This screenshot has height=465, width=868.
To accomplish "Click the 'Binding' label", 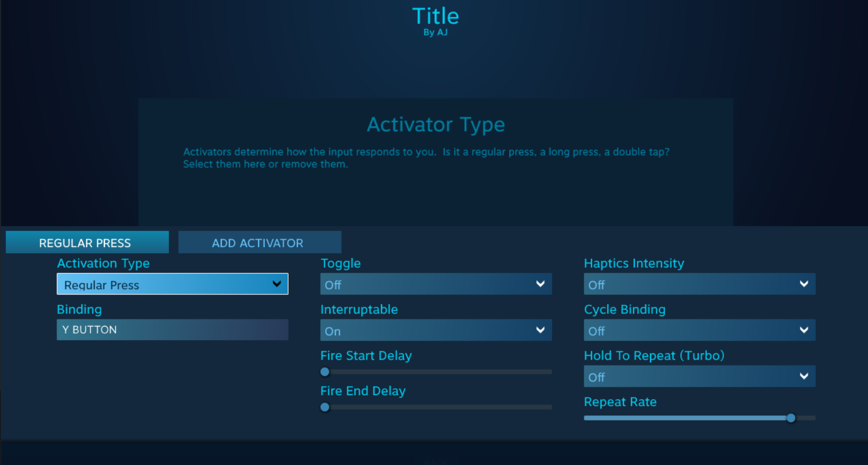I will pyautogui.click(x=79, y=310).
